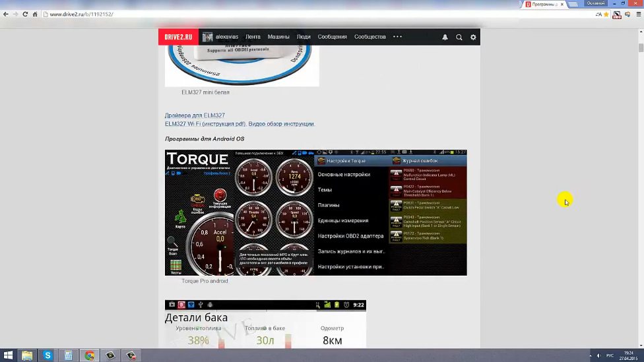This screenshot has height=362, width=644.
Task: Open the Машины menu item
Action: [278, 37]
